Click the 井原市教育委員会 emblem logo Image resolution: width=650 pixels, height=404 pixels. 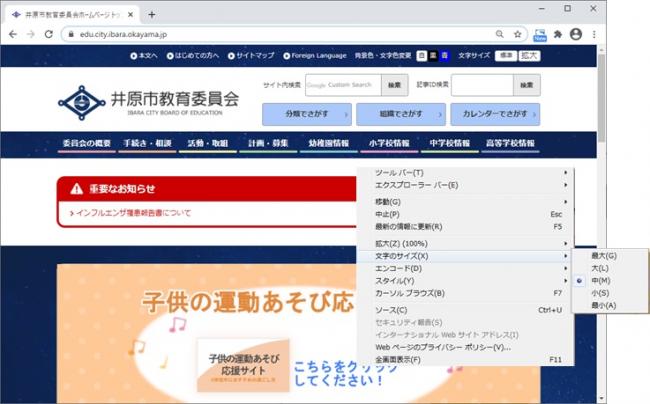tap(82, 103)
